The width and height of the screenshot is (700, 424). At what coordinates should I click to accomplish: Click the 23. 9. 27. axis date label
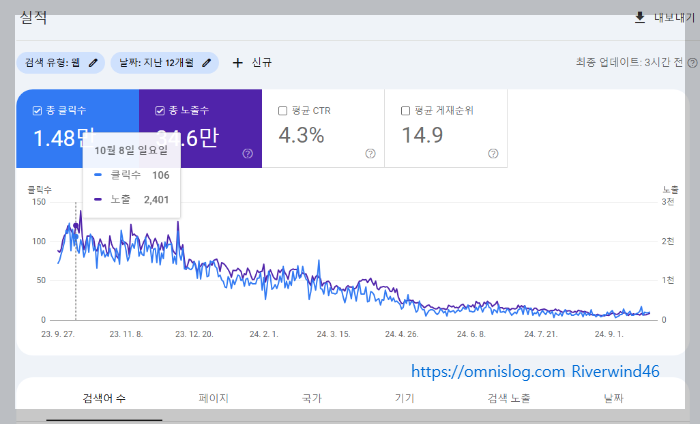click(x=58, y=334)
